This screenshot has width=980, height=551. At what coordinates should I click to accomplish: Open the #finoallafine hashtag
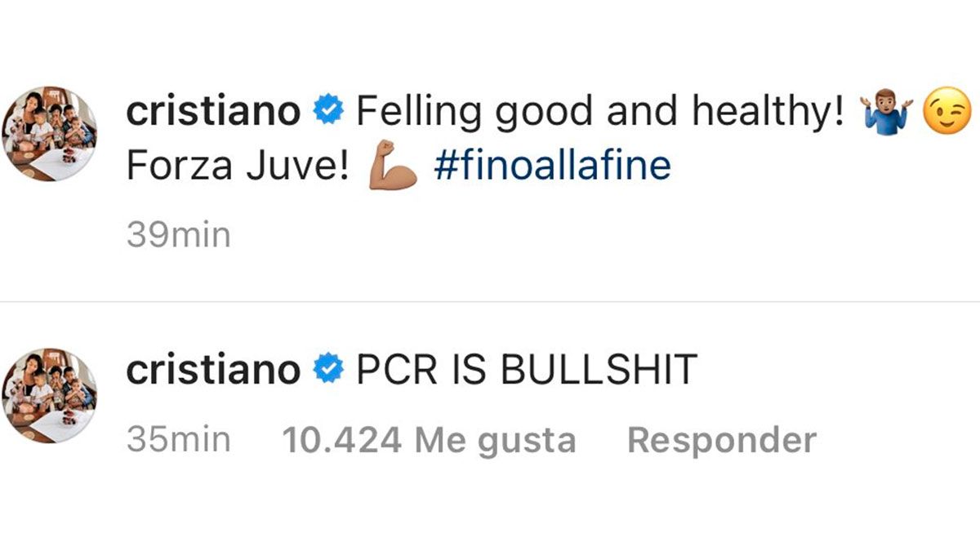552,166
